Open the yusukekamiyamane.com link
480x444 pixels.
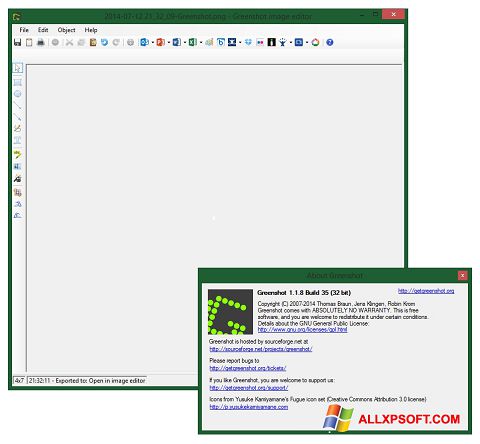point(249,407)
